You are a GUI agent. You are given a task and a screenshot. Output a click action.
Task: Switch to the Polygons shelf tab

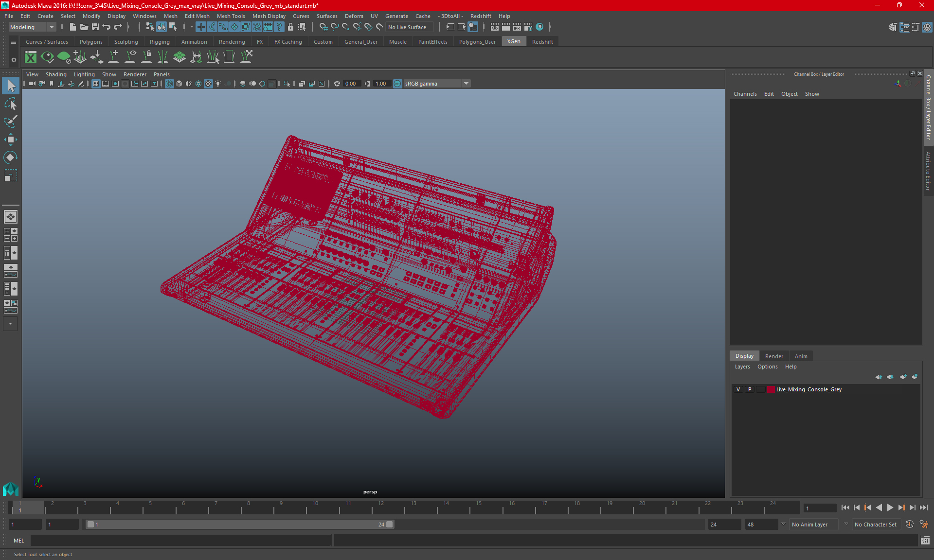[x=91, y=42]
